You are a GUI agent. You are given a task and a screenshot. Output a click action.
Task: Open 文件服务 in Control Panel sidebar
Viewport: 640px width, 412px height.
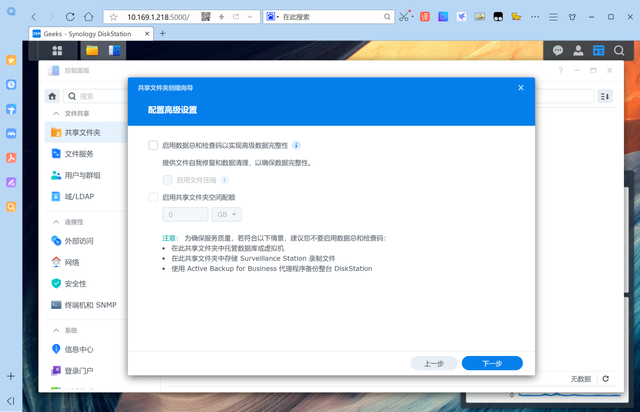[x=79, y=154]
